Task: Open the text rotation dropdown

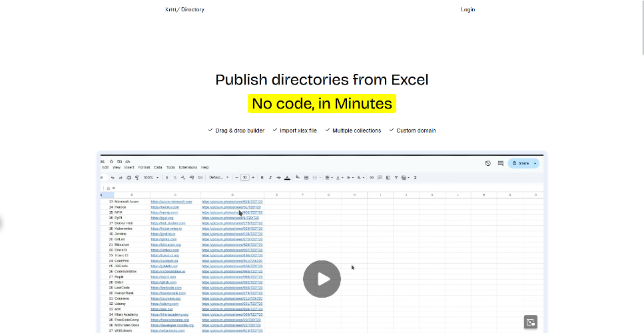Action: (360, 178)
